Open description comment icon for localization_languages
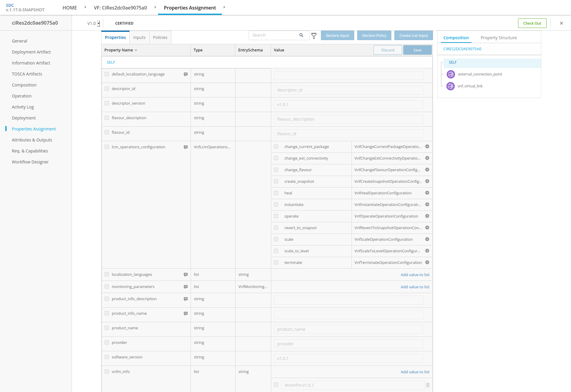Viewport: 571px width, 392px height. (x=186, y=275)
